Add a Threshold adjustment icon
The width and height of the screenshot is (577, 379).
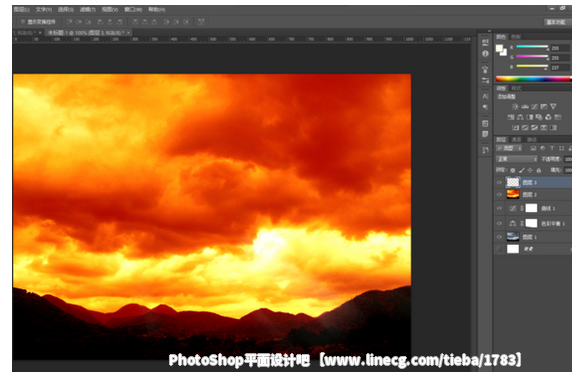tap(534, 128)
